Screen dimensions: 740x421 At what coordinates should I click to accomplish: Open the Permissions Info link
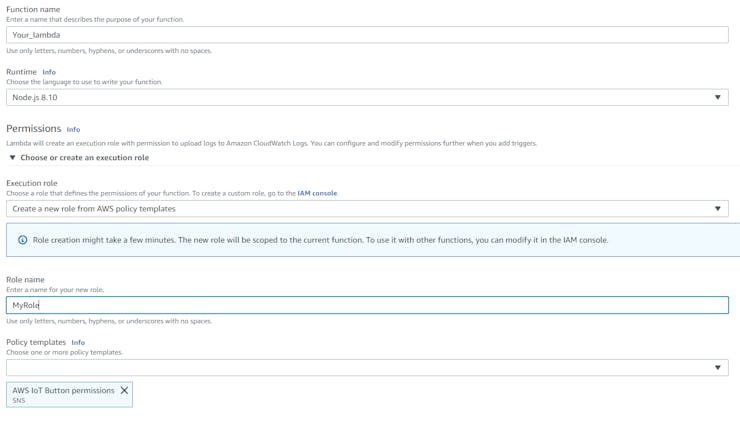coord(73,130)
